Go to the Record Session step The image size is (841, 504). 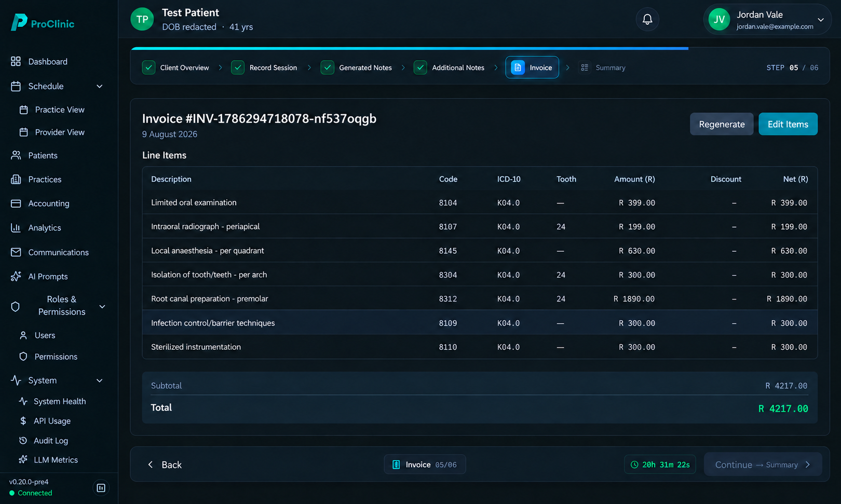pos(265,67)
